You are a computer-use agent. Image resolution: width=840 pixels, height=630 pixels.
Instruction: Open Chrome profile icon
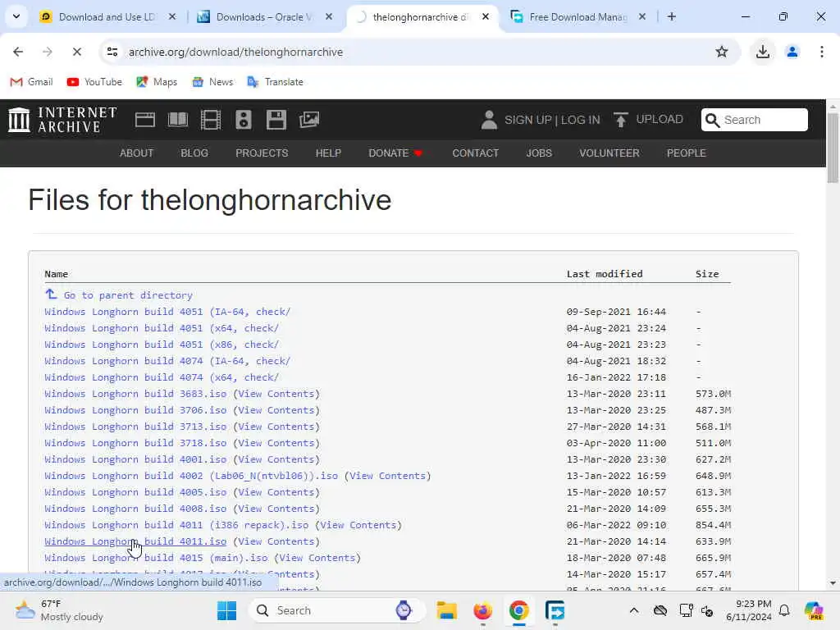pyautogui.click(x=792, y=52)
